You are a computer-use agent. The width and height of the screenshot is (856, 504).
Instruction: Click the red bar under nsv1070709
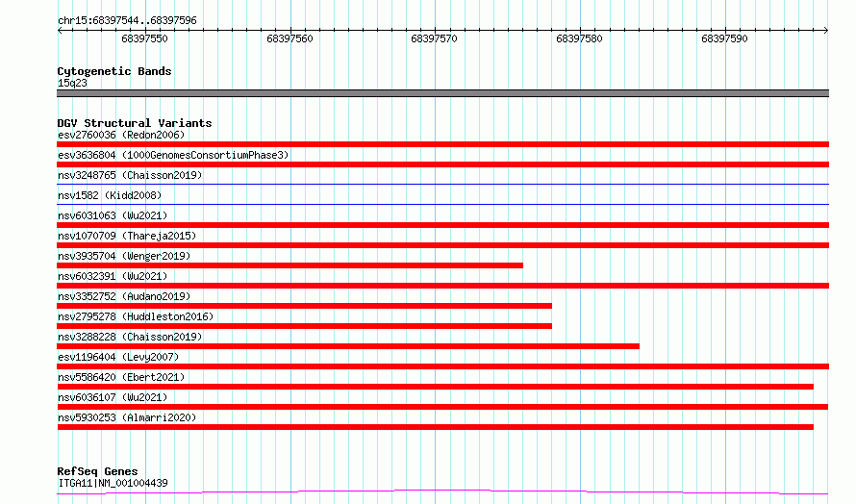point(442,245)
